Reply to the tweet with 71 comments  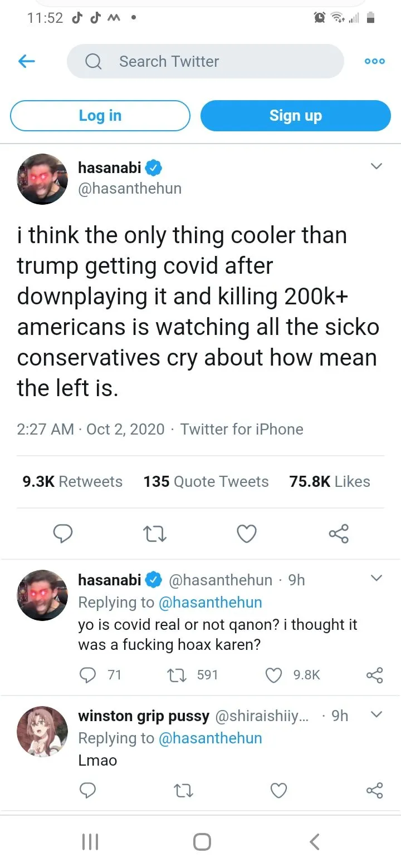click(87, 675)
